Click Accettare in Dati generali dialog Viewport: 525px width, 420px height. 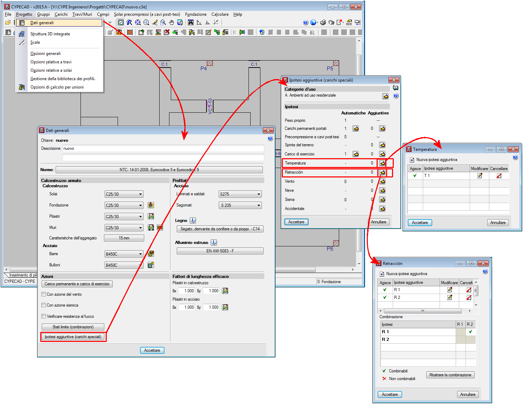point(152,350)
